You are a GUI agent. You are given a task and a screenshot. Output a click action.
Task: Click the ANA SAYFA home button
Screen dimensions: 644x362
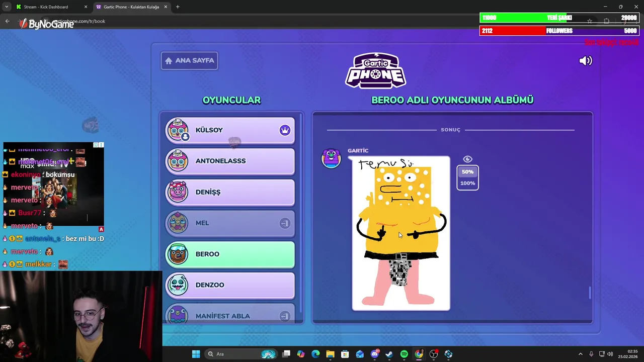pos(189,60)
